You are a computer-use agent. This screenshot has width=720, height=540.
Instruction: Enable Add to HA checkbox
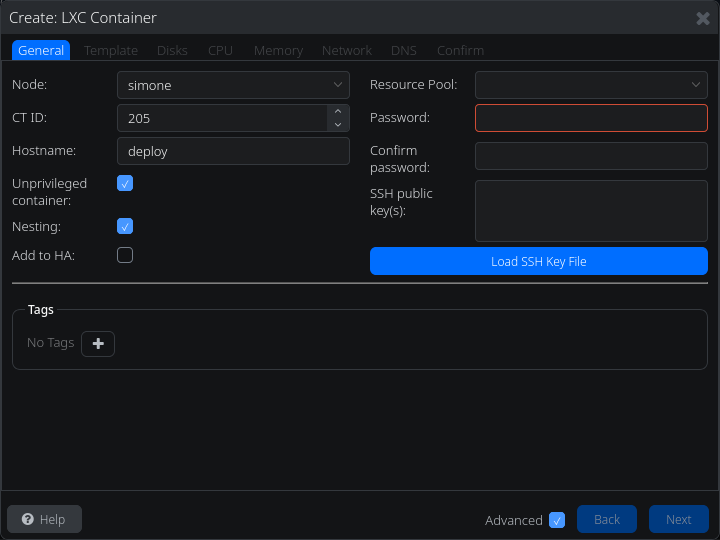(125, 255)
